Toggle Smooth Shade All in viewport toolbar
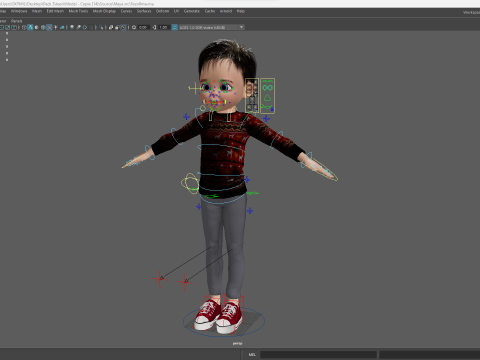 click(30, 27)
